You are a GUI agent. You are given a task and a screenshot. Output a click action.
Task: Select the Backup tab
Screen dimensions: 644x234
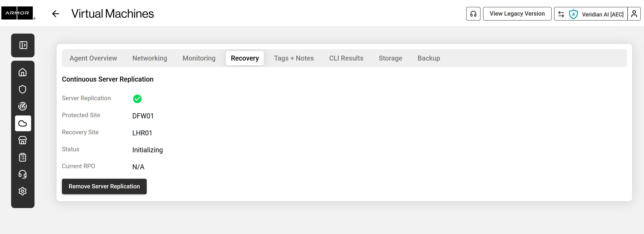click(x=428, y=58)
